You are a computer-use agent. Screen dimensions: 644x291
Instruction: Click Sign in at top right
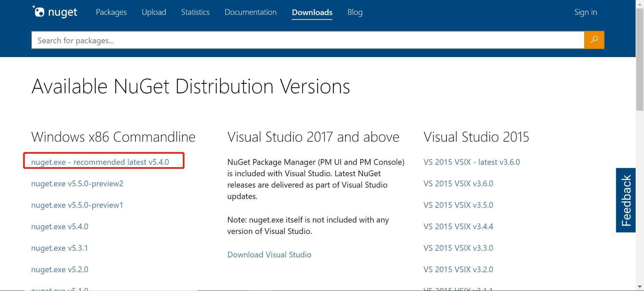[585, 12]
